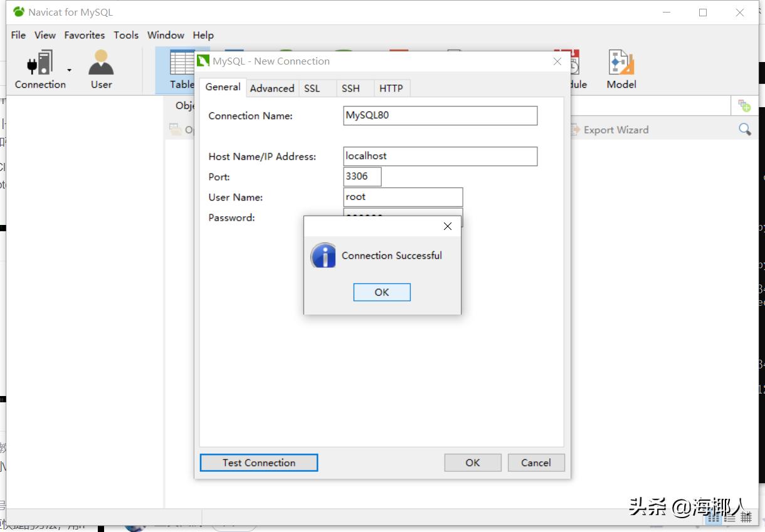Click Cancel in New Connection dialog
This screenshot has width=765, height=532.
click(535, 462)
